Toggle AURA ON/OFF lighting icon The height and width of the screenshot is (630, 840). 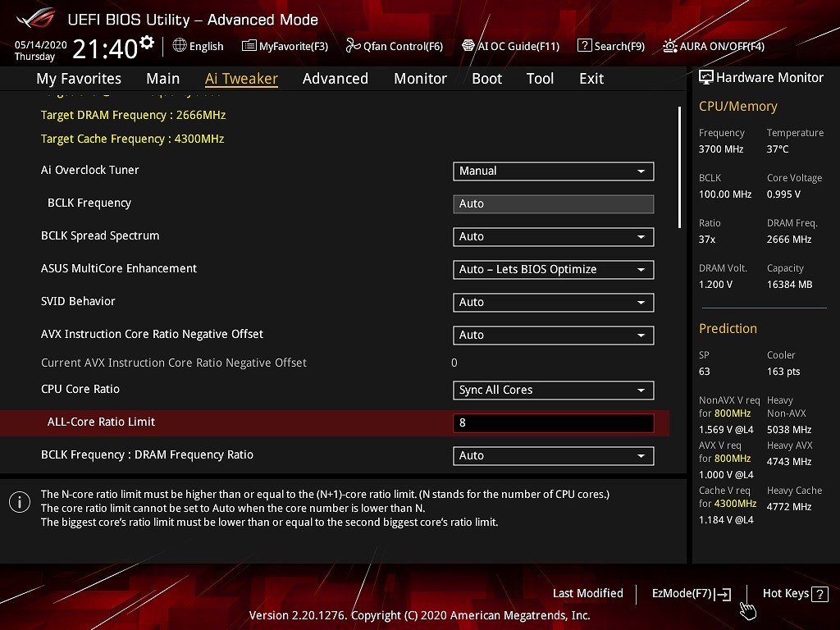pyautogui.click(x=670, y=46)
